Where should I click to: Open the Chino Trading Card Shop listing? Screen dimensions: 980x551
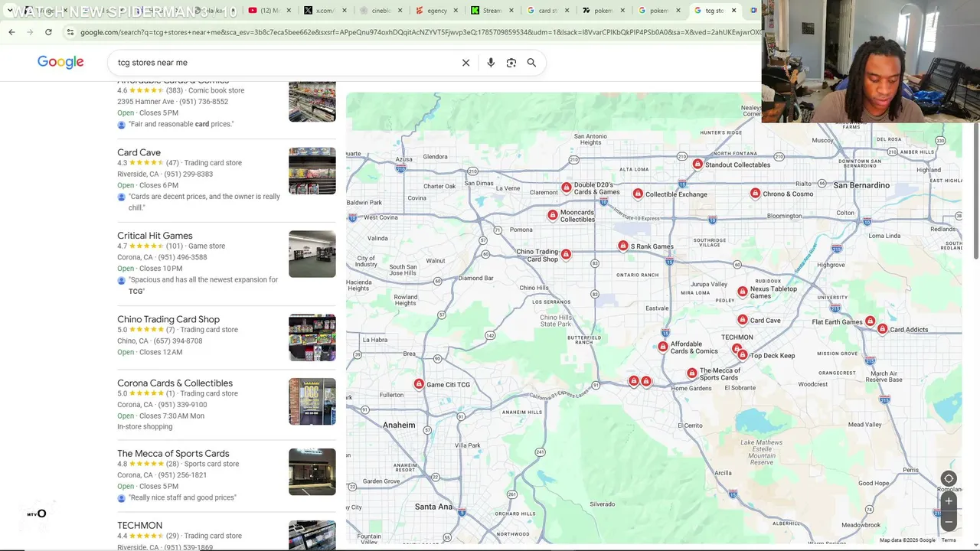tap(168, 319)
